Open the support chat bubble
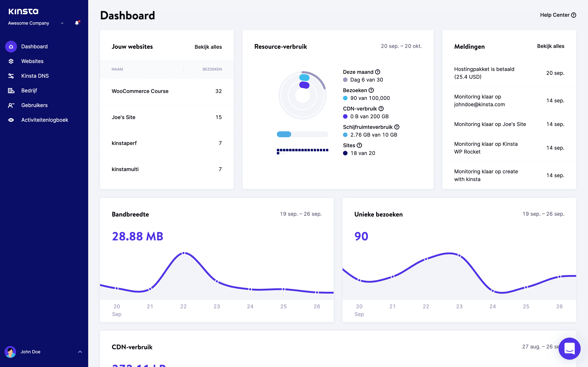The height and width of the screenshot is (367, 588). (x=570, y=349)
